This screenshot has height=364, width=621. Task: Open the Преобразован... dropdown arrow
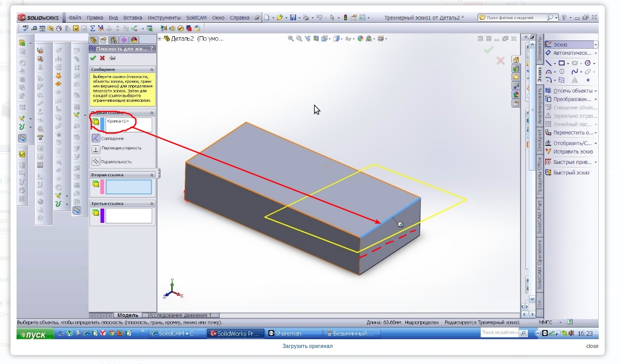point(596,99)
